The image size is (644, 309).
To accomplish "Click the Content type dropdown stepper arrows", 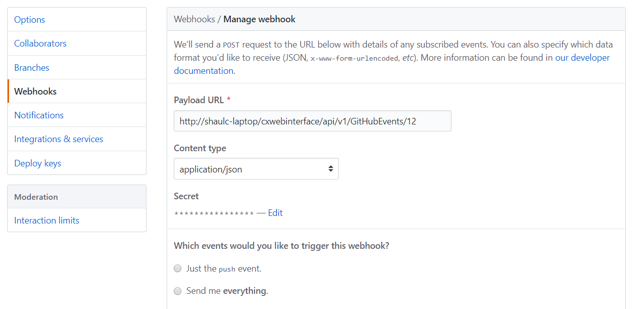I will click(x=331, y=168).
